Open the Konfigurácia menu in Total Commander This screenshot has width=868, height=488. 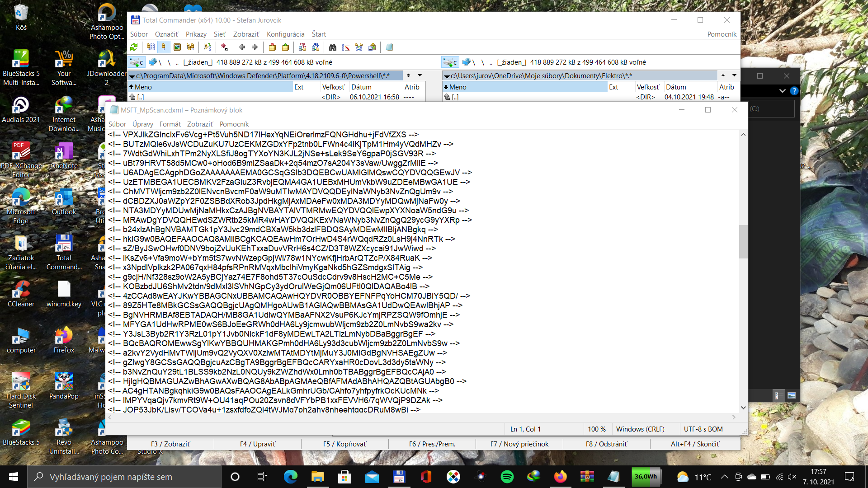pos(285,34)
